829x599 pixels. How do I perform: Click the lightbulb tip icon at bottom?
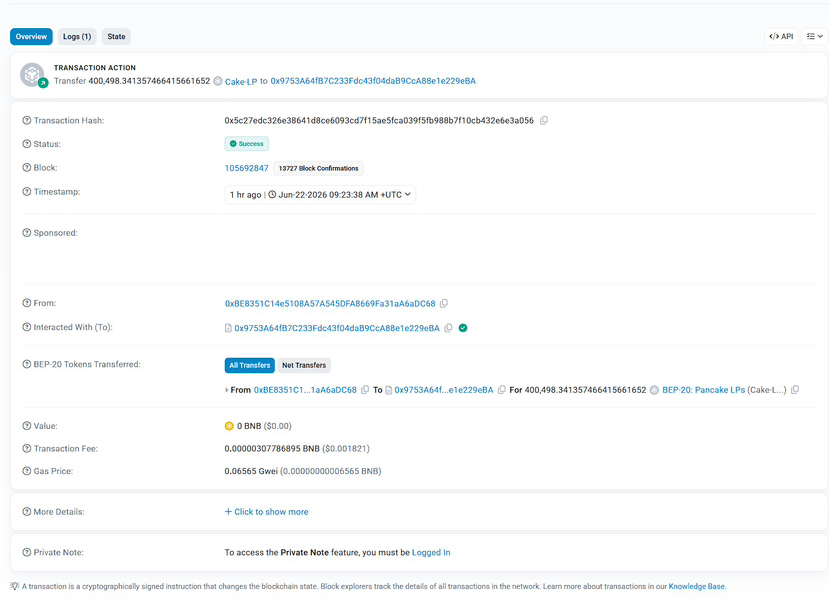tap(14, 586)
